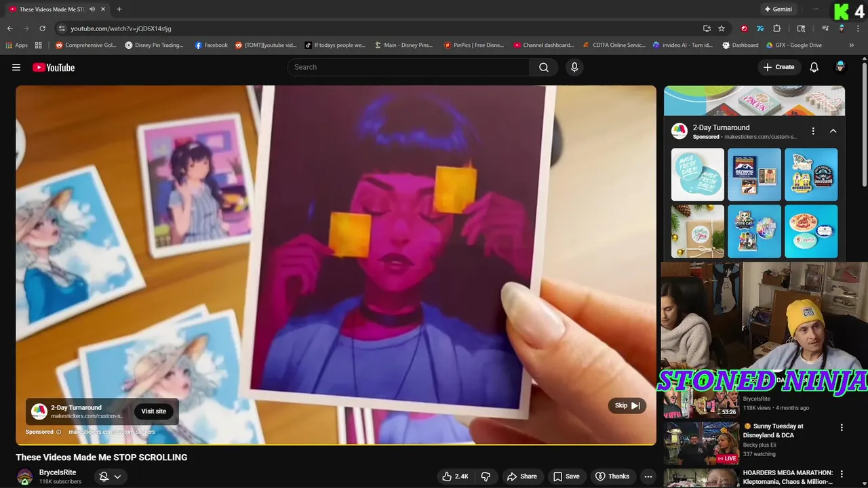
Task: Open makestickers.com link below the video ad
Action: [111, 432]
